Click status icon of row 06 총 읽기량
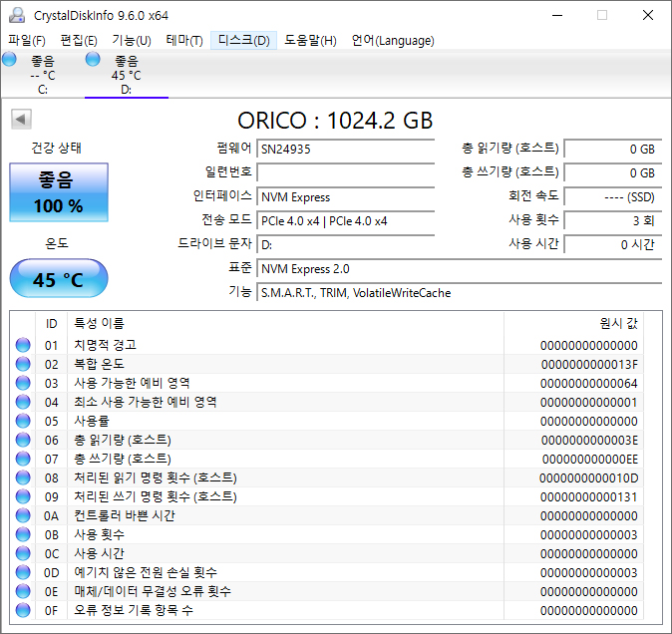The height and width of the screenshot is (634, 672). coord(23,440)
